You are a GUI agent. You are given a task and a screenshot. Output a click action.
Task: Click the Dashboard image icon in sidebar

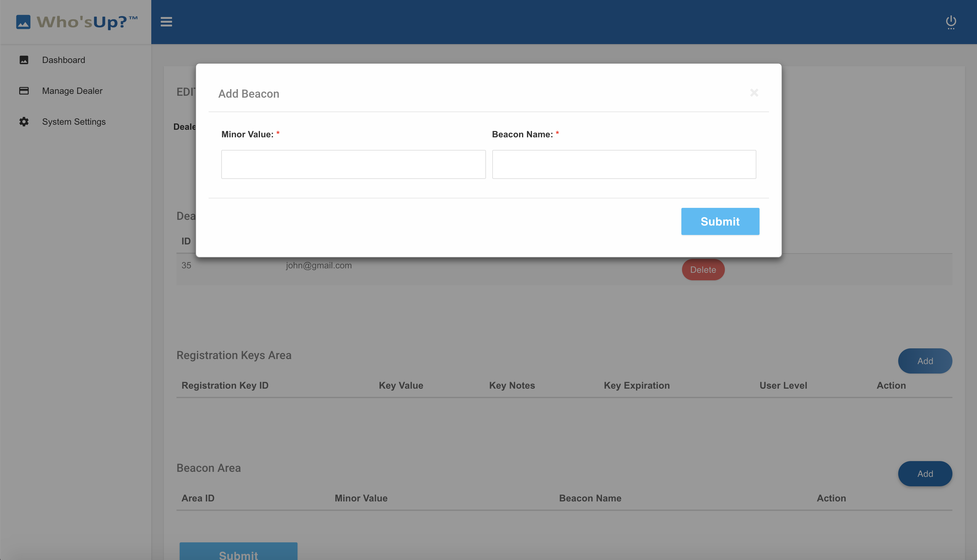[x=24, y=60]
